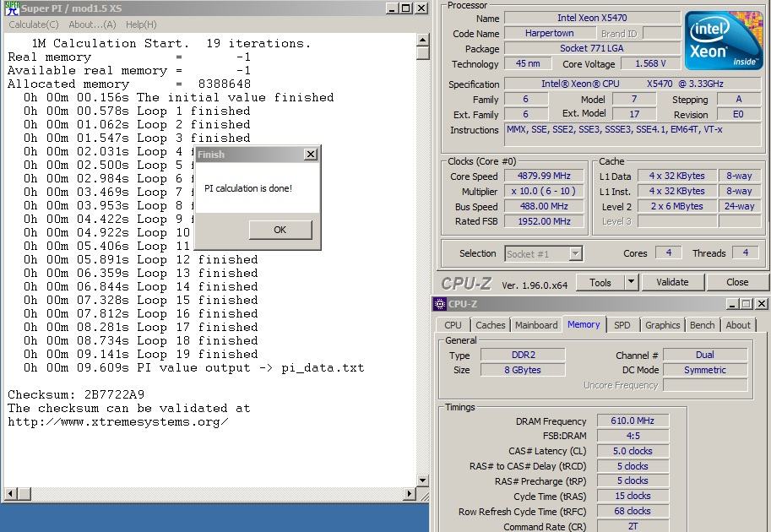Click the Threads value 4

point(746,252)
